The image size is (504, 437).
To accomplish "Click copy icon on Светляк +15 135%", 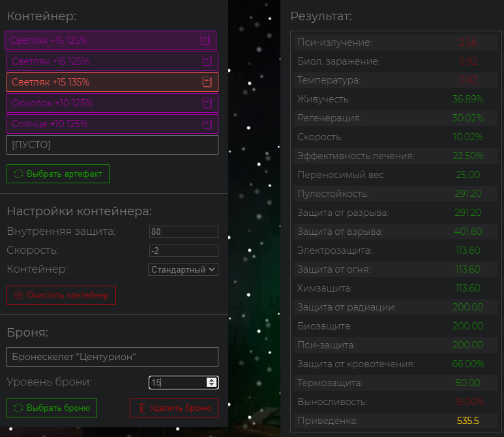I will pos(207,82).
